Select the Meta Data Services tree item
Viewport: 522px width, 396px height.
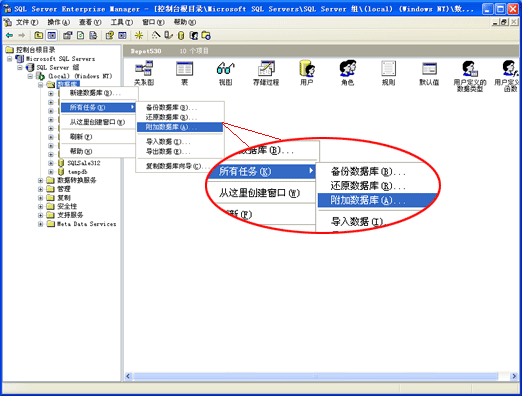point(87,224)
